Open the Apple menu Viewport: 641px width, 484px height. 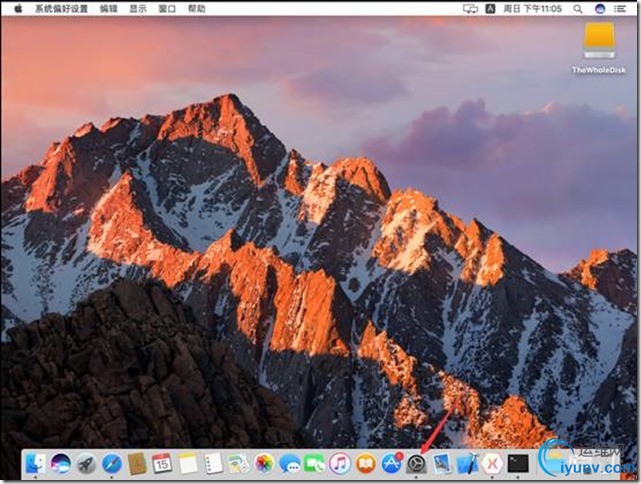[x=18, y=8]
